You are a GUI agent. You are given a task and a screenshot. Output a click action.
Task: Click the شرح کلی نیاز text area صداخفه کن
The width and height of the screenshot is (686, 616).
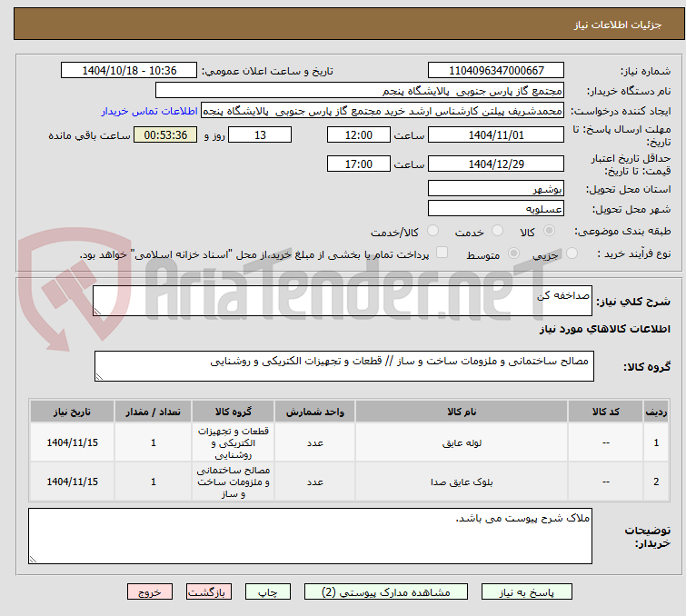[343, 301]
